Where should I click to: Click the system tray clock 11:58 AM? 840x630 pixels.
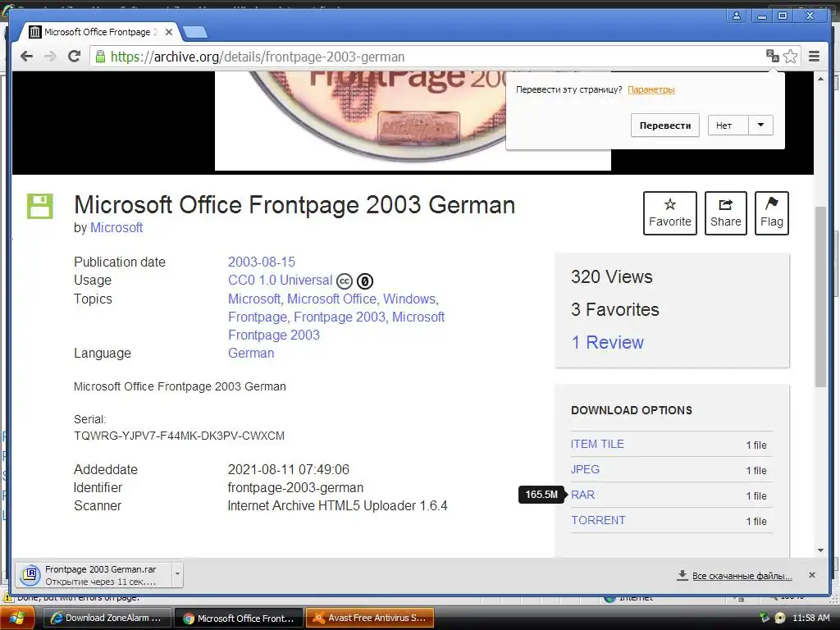coord(810,619)
